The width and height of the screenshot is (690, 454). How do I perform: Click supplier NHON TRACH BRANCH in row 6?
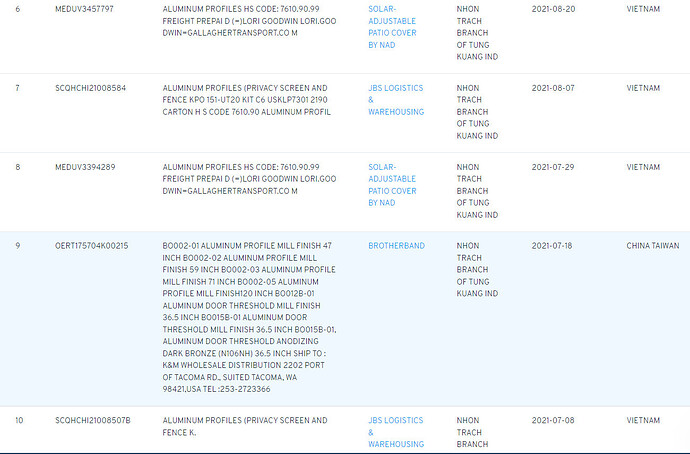point(477,33)
